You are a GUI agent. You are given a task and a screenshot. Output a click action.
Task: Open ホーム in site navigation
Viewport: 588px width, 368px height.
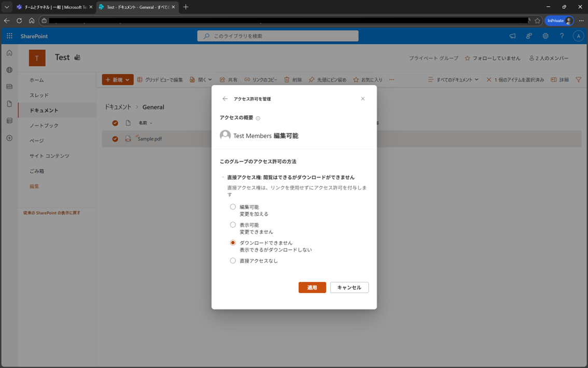37,80
